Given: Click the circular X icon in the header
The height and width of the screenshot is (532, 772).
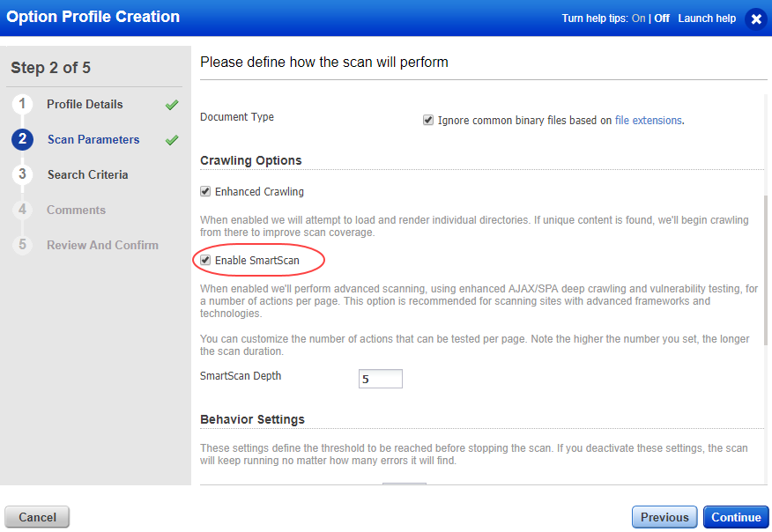Looking at the screenshot, I should [756, 18].
